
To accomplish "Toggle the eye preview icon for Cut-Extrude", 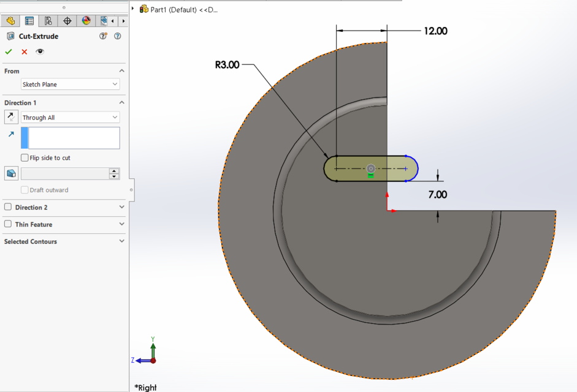I will (x=40, y=51).
